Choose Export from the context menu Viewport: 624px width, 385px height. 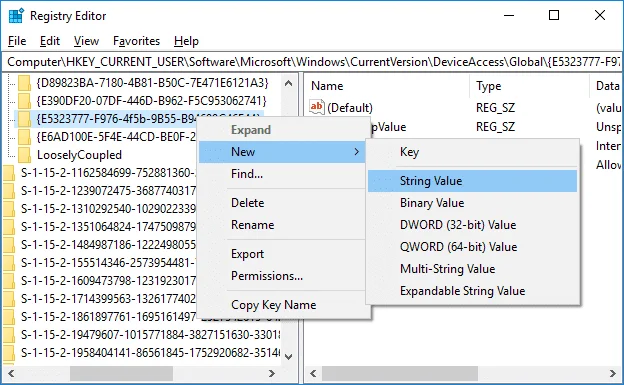click(282, 254)
